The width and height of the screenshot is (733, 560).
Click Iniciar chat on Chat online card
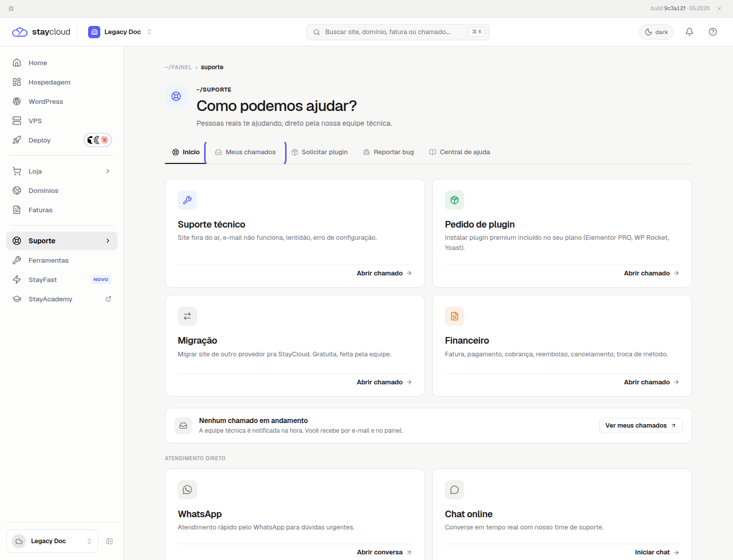657,552
